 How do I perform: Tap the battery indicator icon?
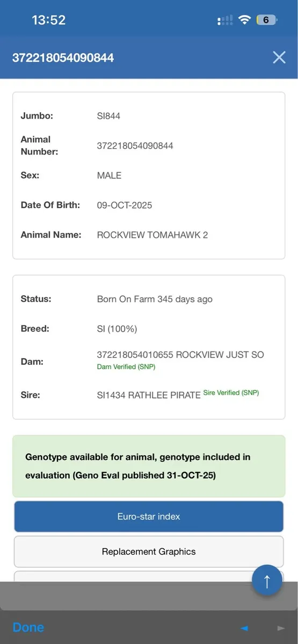pos(267,20)
